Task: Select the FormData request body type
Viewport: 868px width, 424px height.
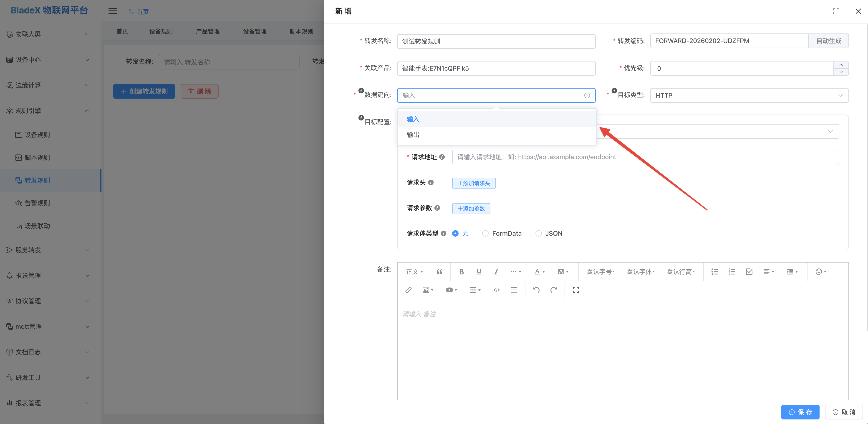Action: click(x=485, y=233)
